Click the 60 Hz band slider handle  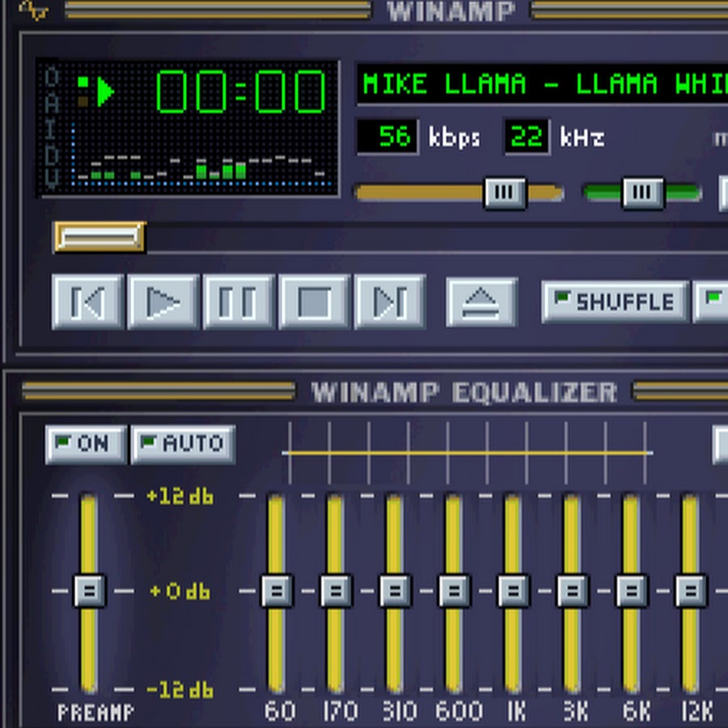277,590
